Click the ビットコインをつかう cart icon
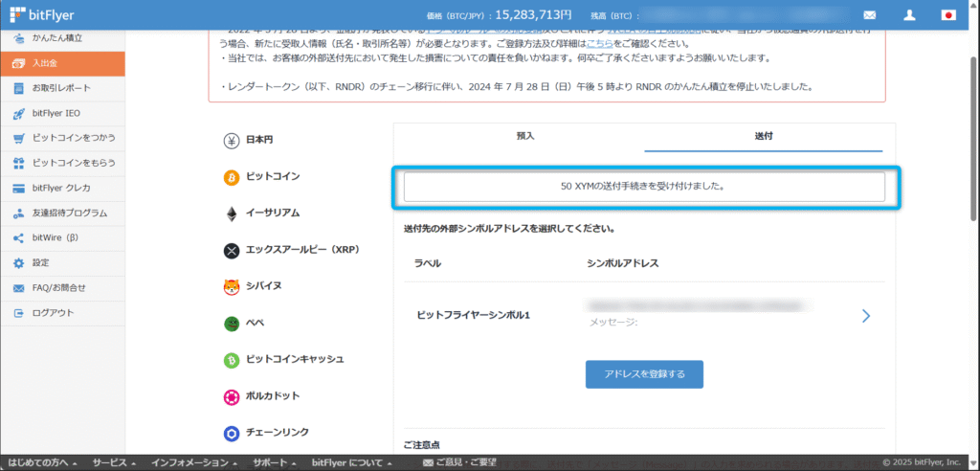980x471 pixels. (x=19, y=138)
